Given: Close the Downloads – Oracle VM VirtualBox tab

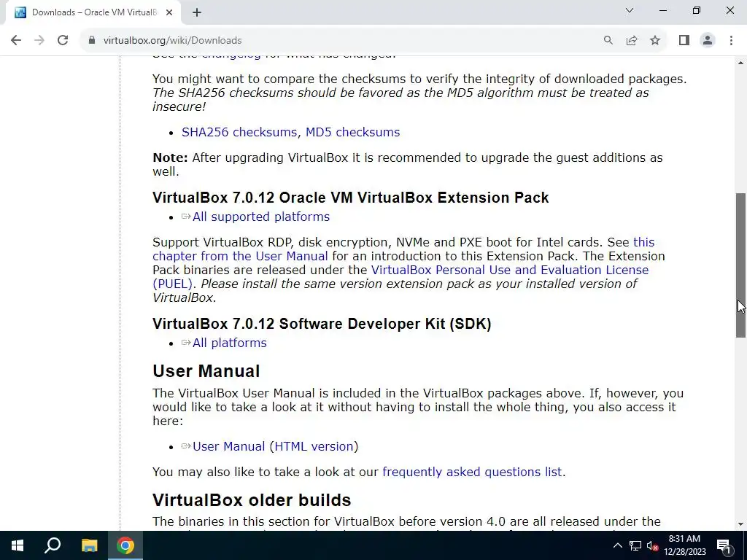Looking at the screenshot, I should point(169,12).
